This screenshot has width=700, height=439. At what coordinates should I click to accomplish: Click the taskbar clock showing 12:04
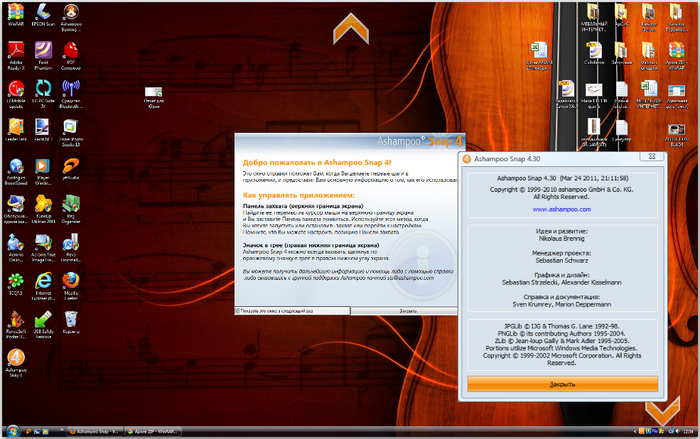coord(689,431)
